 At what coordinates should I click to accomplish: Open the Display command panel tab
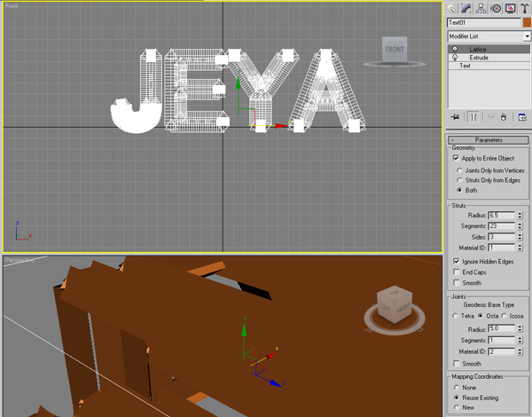[511, 8]
